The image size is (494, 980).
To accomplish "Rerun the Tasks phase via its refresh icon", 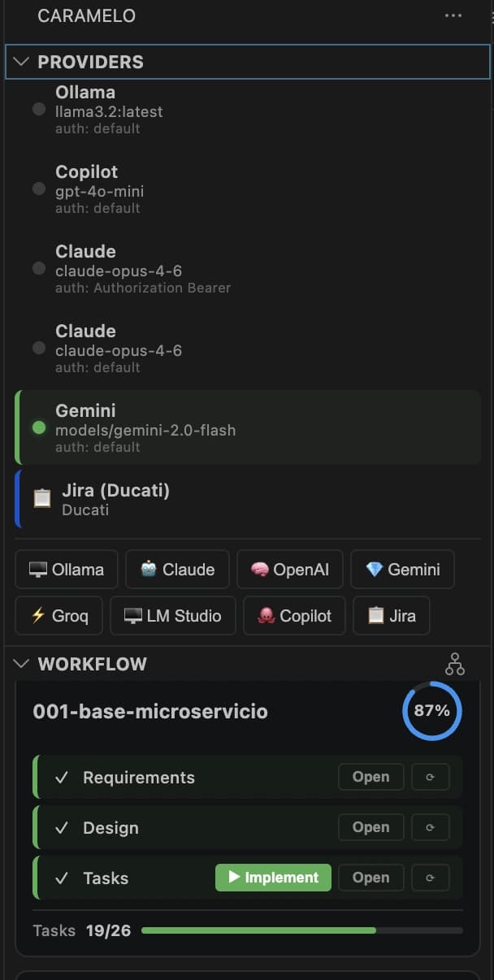I will point(431,878).
